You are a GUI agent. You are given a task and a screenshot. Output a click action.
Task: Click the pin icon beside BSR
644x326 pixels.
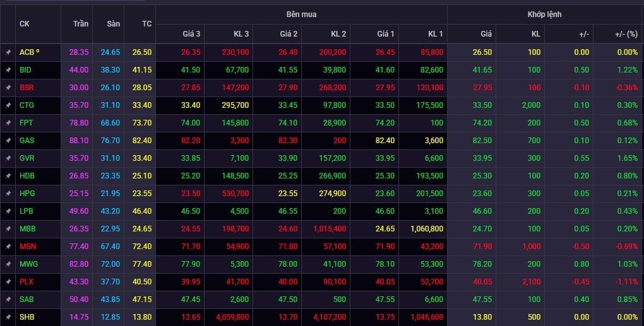pyautogui.click(x=8, y=88)
